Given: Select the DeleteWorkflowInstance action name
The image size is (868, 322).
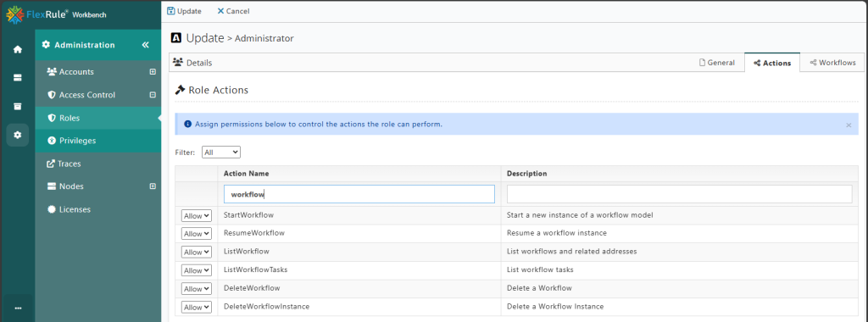Looking at the screenshot, I should click(266, 307).
